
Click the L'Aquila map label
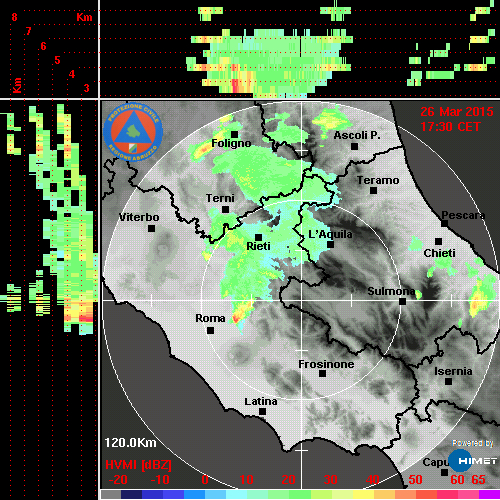(330, 234)
